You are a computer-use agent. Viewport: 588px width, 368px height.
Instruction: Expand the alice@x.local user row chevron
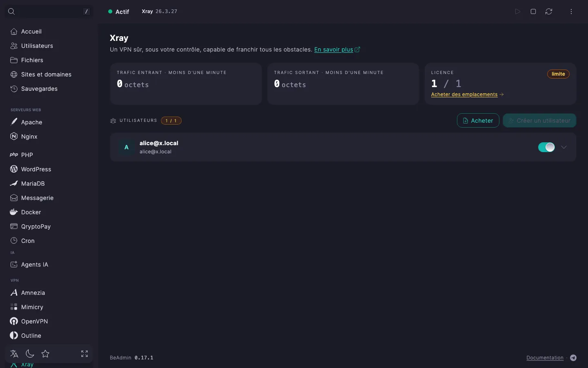[x=564, y=147]
